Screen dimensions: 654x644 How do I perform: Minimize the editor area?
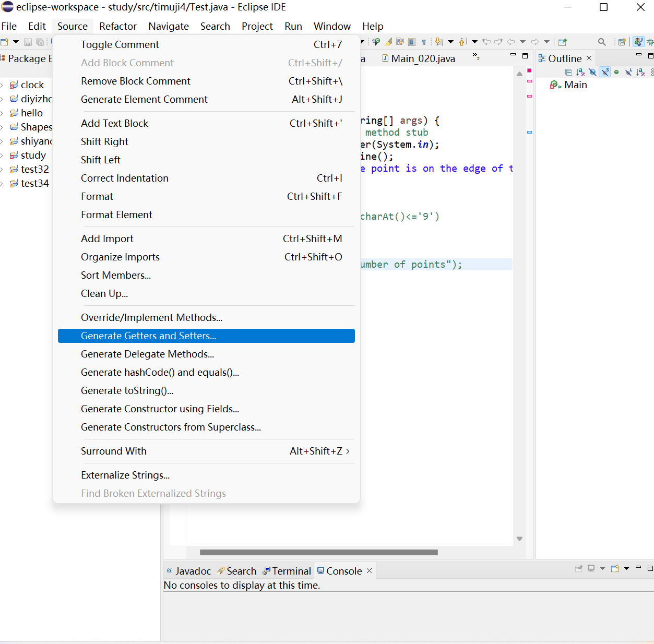[x=513, y=54]
